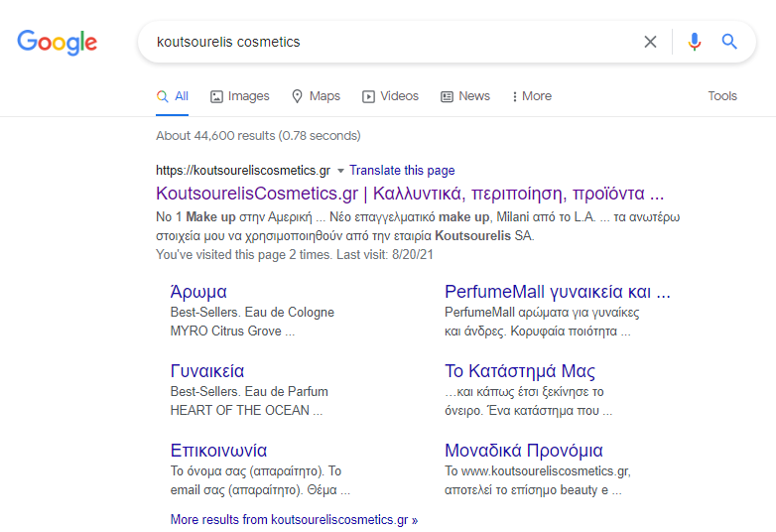Screen dimensions: 776x532
Task: Open the Άρωμα sitelink
Action: 198,292
